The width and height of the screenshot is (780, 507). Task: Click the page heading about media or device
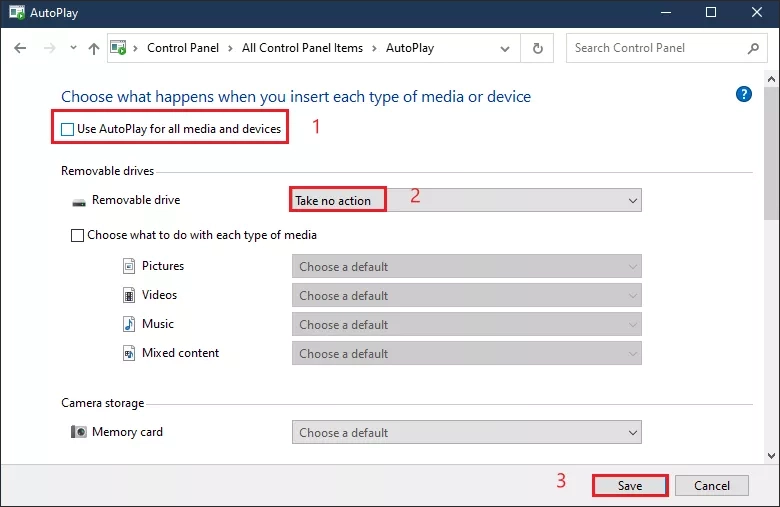coord(296,96)
